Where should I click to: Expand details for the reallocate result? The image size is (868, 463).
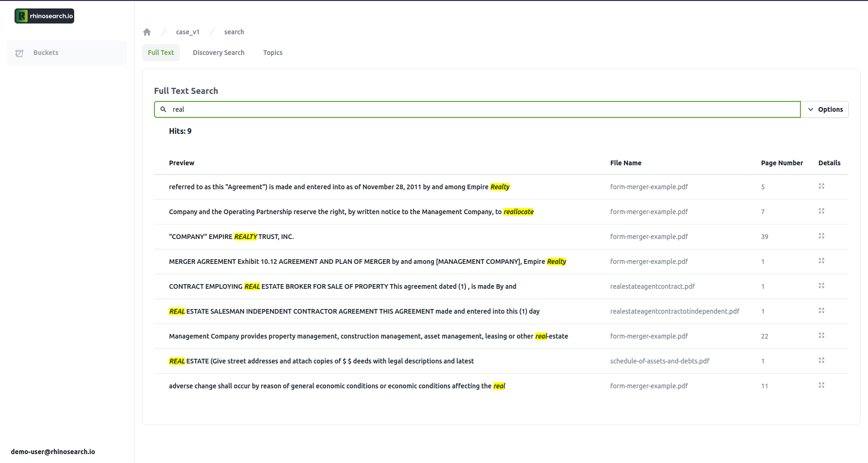click(821, 211)
